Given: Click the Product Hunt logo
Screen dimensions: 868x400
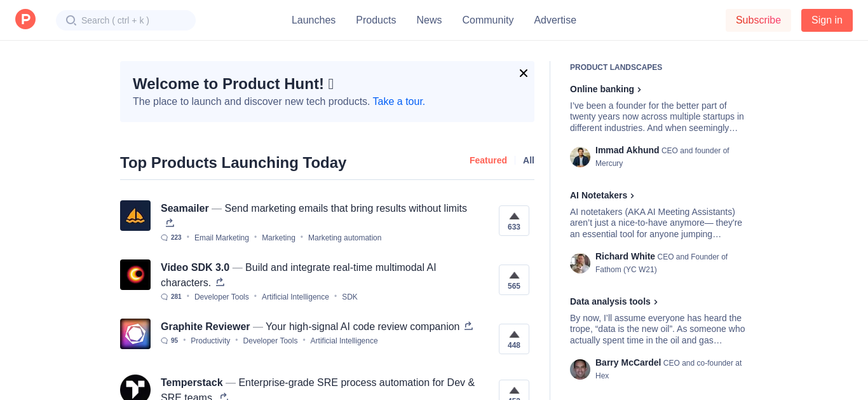Looking at the screenshot, I should click(x=25, y=19).
